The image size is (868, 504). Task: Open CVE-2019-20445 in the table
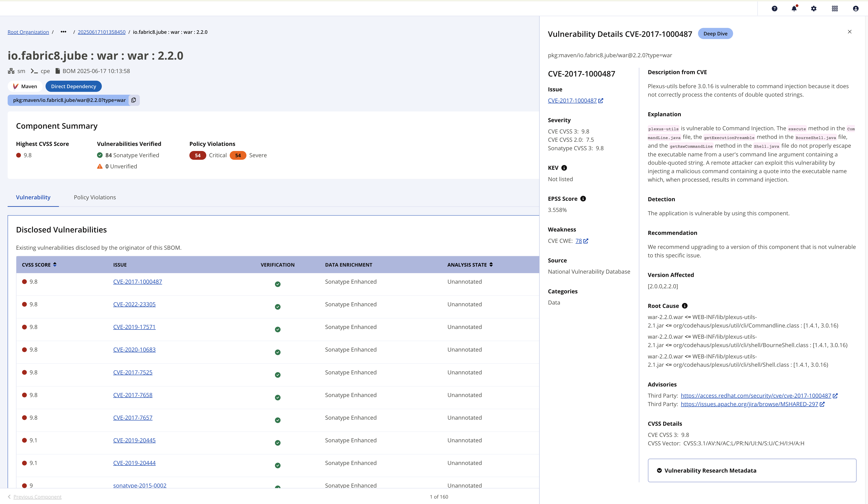pyautogui.click(x=134, y=440)
